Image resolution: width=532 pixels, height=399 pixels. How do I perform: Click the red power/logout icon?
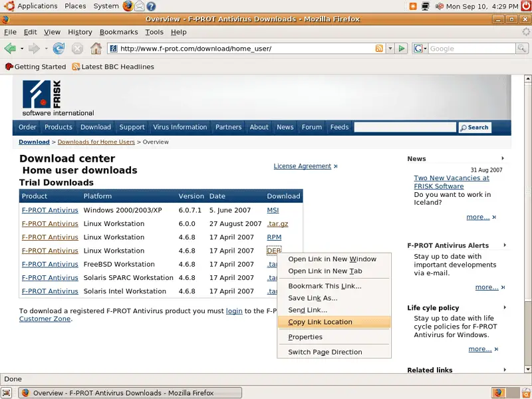point(526,6)
